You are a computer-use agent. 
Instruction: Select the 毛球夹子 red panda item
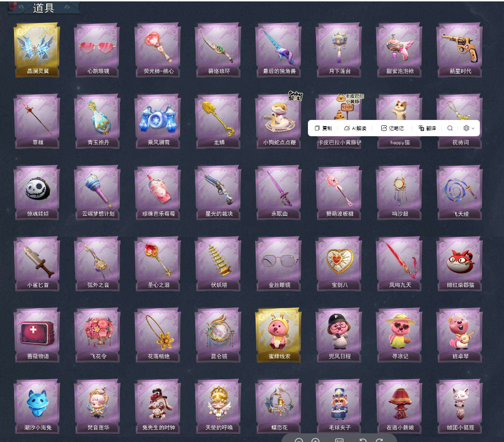pos(339,406)
